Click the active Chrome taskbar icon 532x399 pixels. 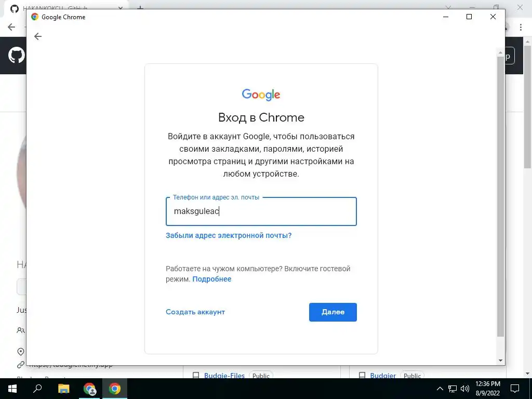click(115, 389)
